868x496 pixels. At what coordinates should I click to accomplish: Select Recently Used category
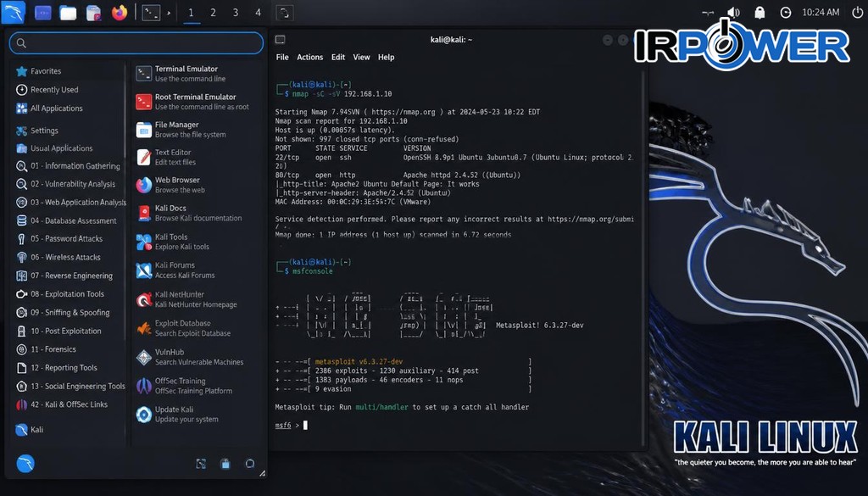pyautogui.click(x=54, y=90)
